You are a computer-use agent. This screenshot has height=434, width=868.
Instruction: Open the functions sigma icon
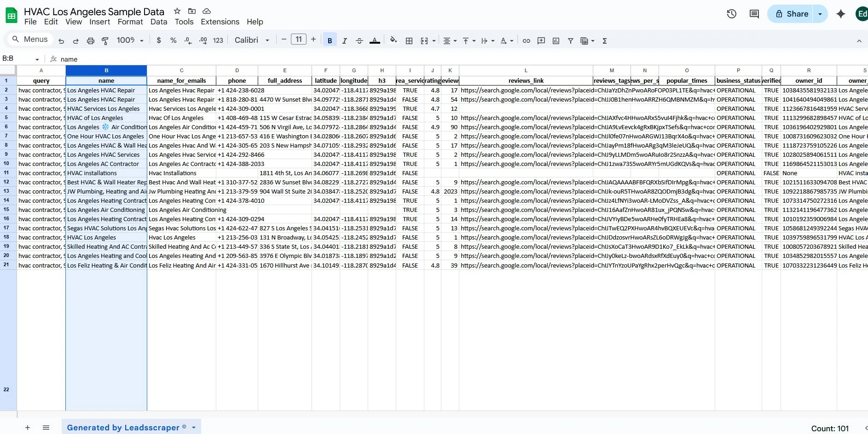tap(605, 41)
